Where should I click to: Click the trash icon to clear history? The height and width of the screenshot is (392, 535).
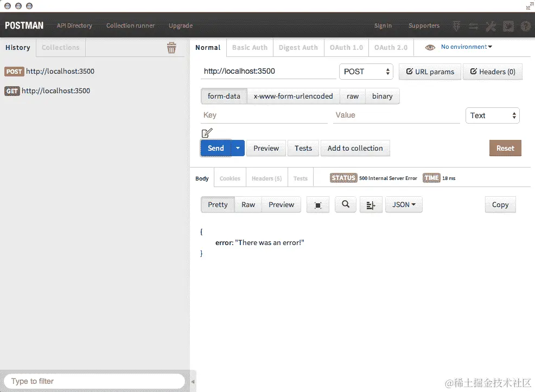coord(171,48)
